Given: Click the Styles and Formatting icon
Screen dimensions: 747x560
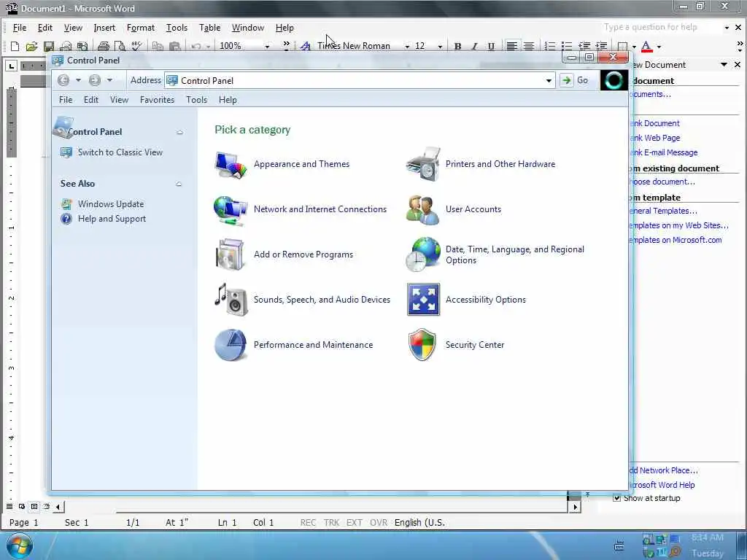Looking at the screenshot, I should [306, 46].
